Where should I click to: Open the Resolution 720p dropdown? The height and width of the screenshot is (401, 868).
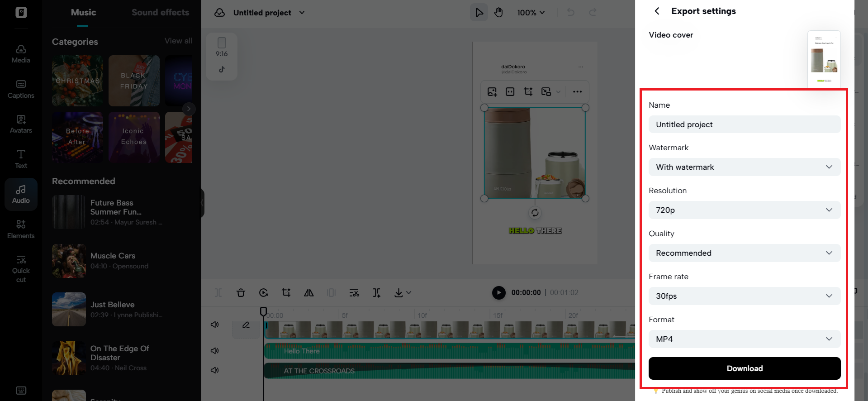(745, 210)
